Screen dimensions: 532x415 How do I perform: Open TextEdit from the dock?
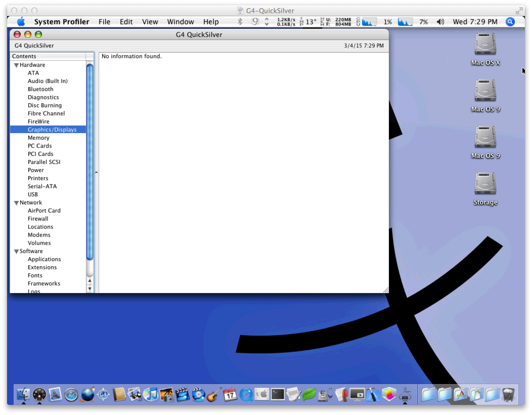294,394
